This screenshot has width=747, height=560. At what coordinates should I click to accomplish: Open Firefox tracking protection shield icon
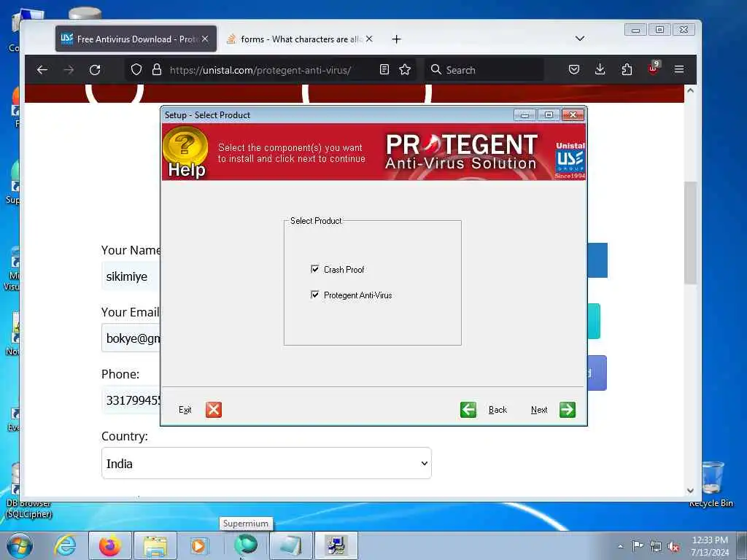tap(136, 70)
